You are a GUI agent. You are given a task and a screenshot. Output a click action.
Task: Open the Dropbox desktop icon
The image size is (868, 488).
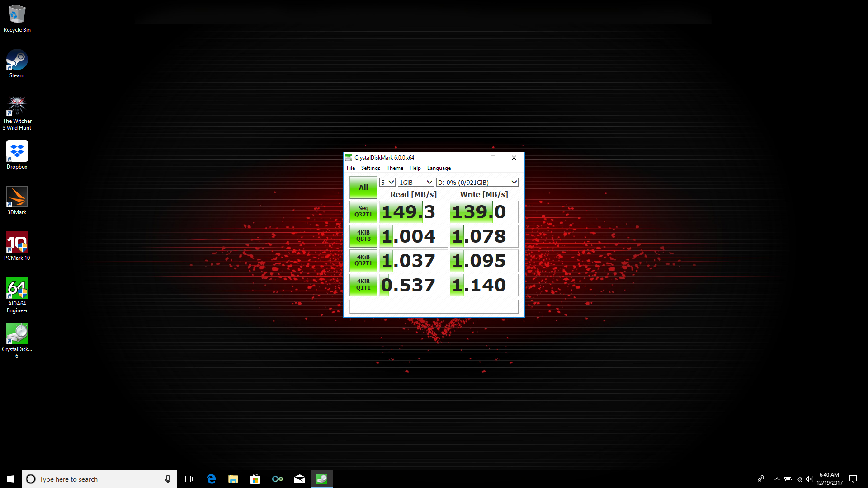pos(17,152)
